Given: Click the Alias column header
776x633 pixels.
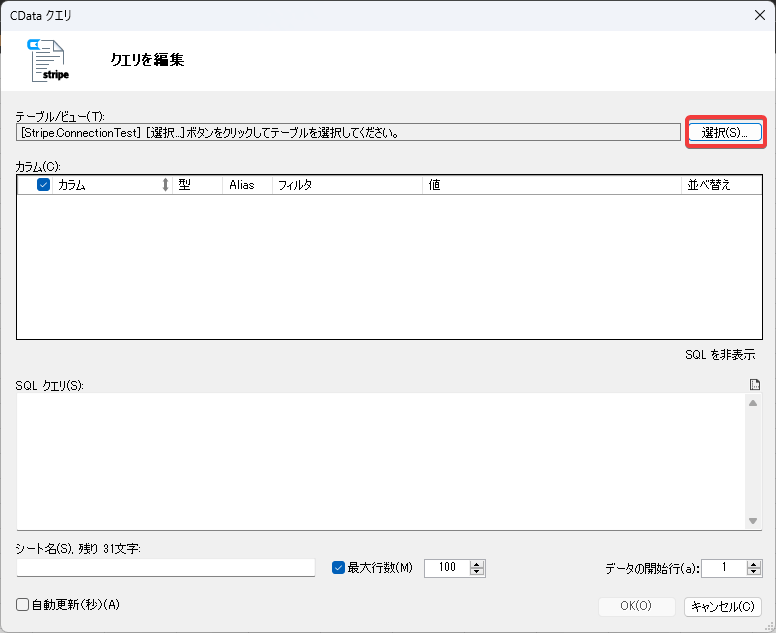Looking at the screenshot, I should 247,185.
